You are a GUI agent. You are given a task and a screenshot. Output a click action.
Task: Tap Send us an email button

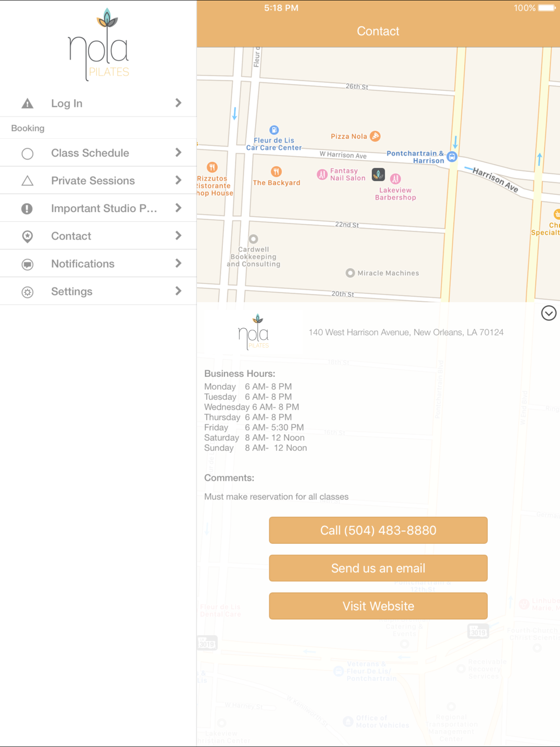(x=378, y=568)
